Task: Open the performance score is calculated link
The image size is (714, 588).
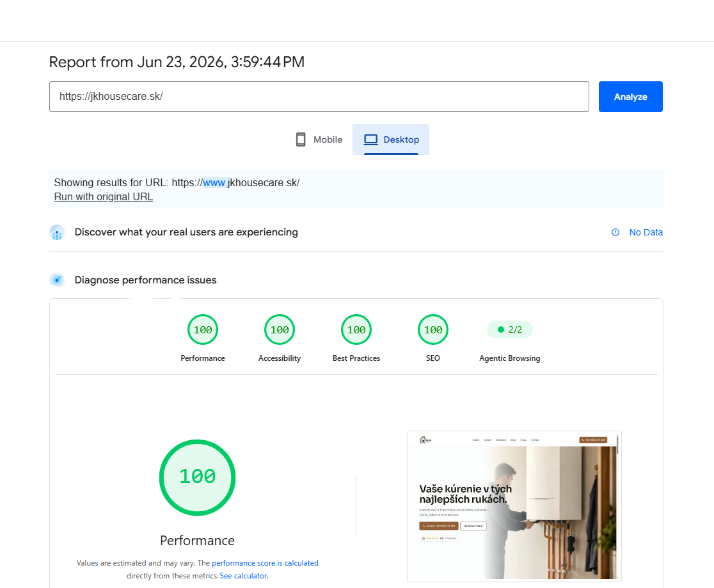Action: tap(265, 563)
